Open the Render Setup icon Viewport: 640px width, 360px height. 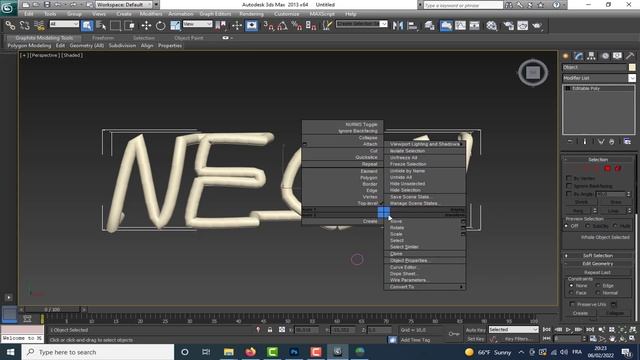tap(508, 26)
